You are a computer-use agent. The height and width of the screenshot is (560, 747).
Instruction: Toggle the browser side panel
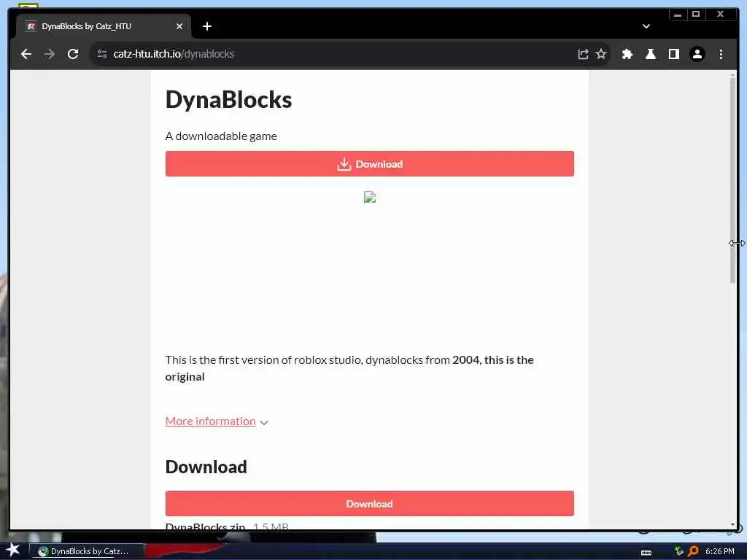point(673,54)
